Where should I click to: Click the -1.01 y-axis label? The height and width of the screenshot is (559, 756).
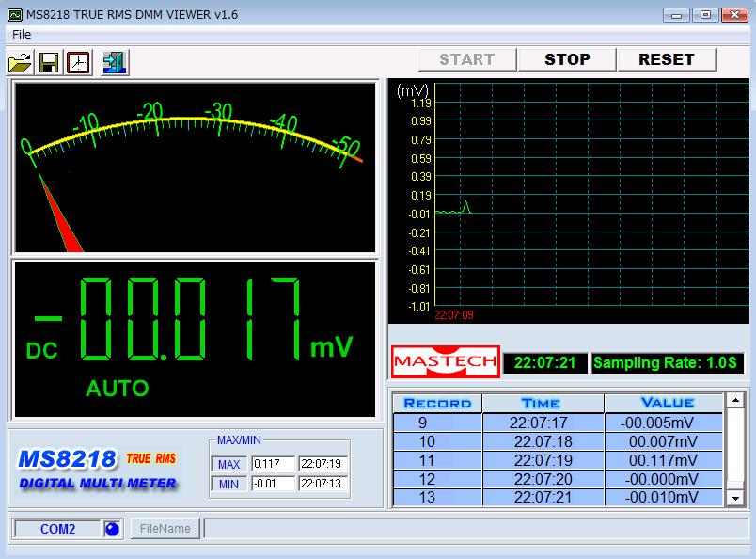coord(419,307)
